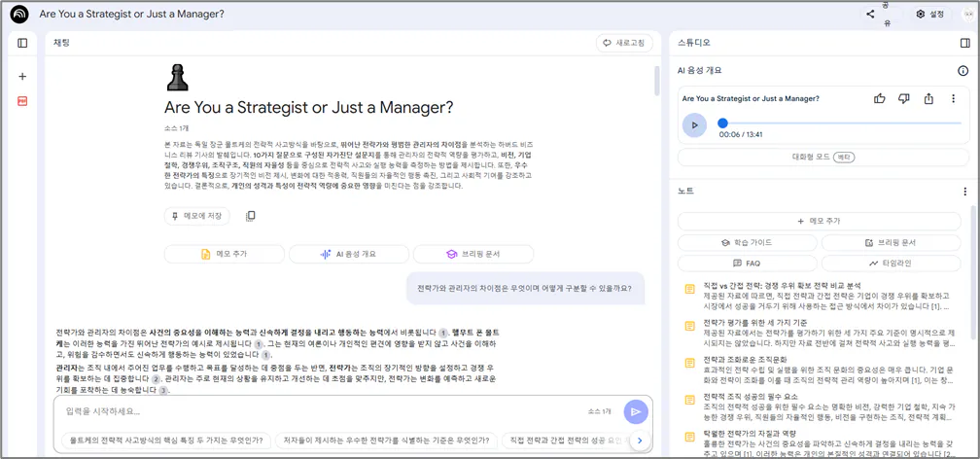Click 브리핑 문서 chip in chat
The height and width of the screenshot is (459, 980).
click(473, 254)
